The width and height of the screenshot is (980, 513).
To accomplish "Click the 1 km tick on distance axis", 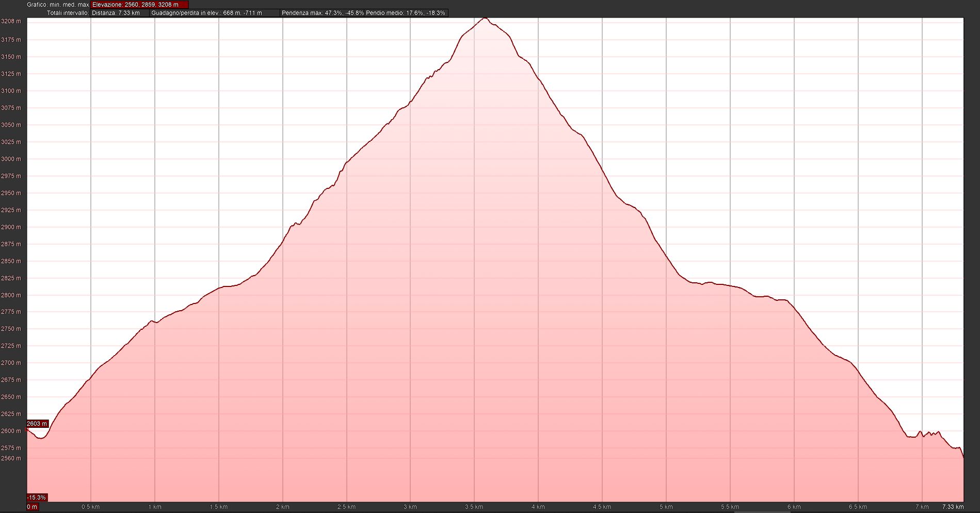I will pyautogui.click(x=155, y=507).
